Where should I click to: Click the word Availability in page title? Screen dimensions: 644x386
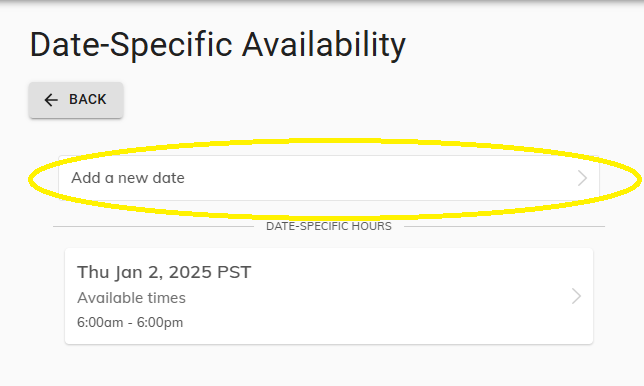click(324, 45)
